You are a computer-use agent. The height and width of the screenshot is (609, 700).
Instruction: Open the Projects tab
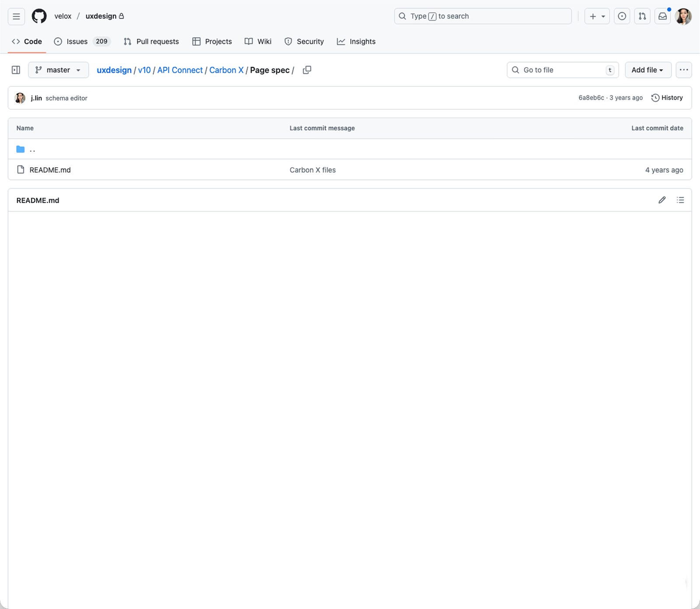coord(212,42)
